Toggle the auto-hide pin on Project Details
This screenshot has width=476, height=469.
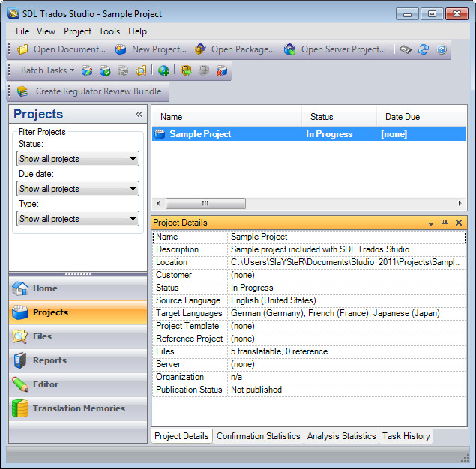(x=445, y=223)
